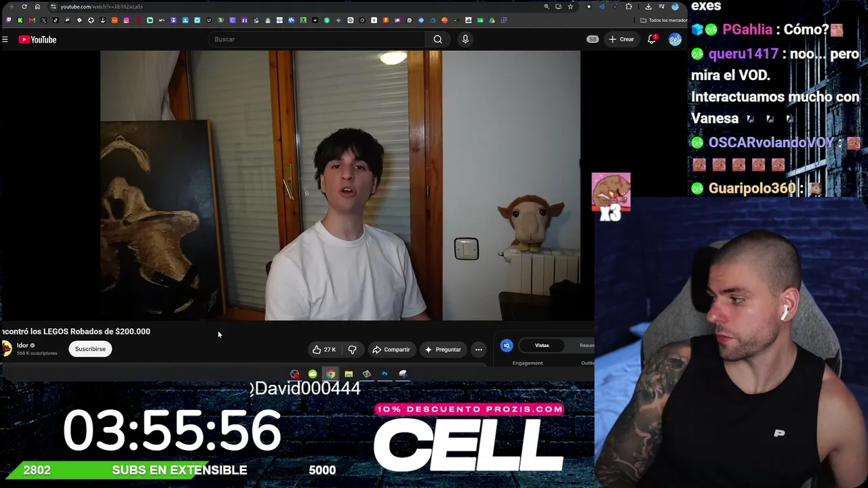Open Chrome's downloads
868x488 pixels.
coord(648,7)
